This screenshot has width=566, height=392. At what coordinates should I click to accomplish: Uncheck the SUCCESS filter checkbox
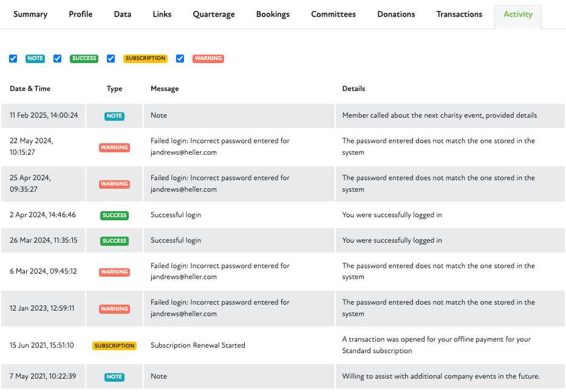(x=58, y=59)
